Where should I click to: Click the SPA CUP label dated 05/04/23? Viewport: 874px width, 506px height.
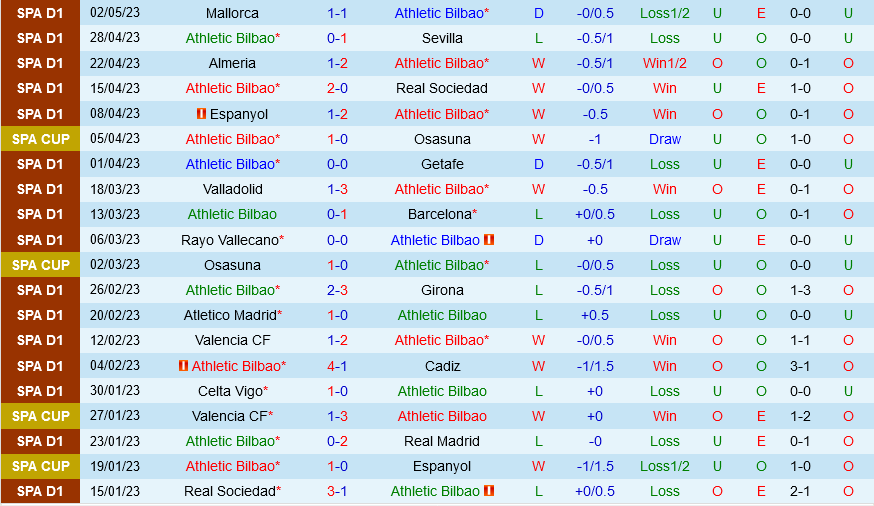[x=41, y=139]
